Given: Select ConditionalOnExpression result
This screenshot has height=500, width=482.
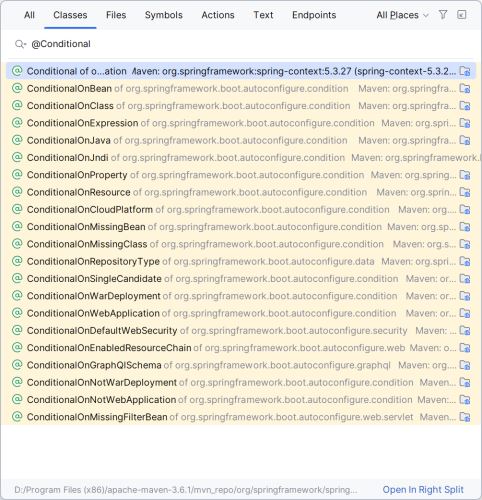Looking at the screenshot, I should 241,123.
